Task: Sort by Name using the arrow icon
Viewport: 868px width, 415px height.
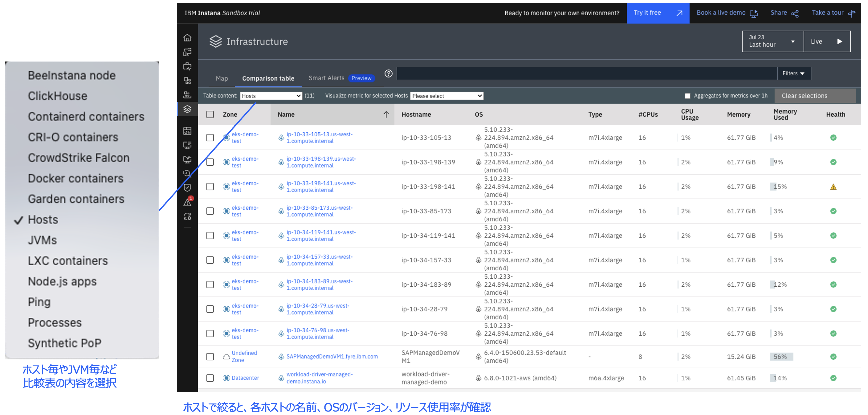Action: pyautogui.click(x=386, y=115)
